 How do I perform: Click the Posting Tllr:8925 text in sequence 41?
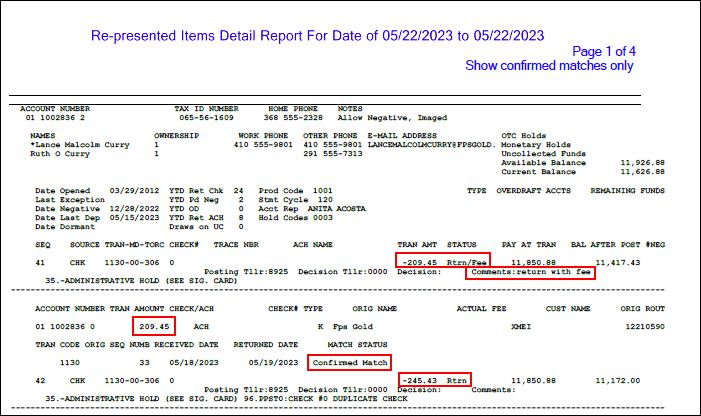click(x=246, y=272)
